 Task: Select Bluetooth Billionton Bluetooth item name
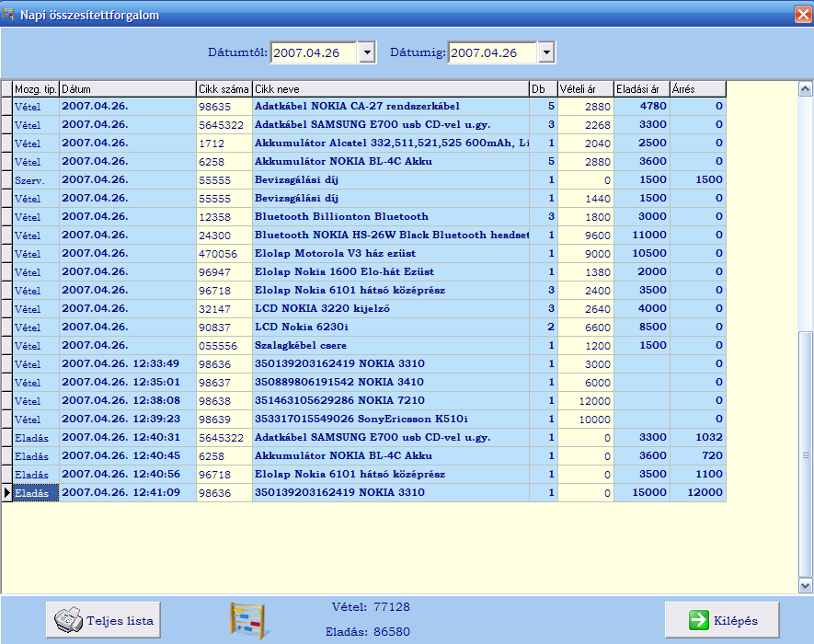pyautogui.click(x=391, y=216)
